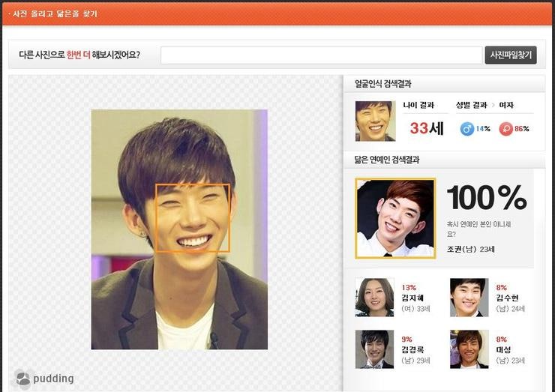Image resolution: width=555 pixels, height=392 pixels.
Task: Click the blue male gender icon
Action: click(466, 128)
